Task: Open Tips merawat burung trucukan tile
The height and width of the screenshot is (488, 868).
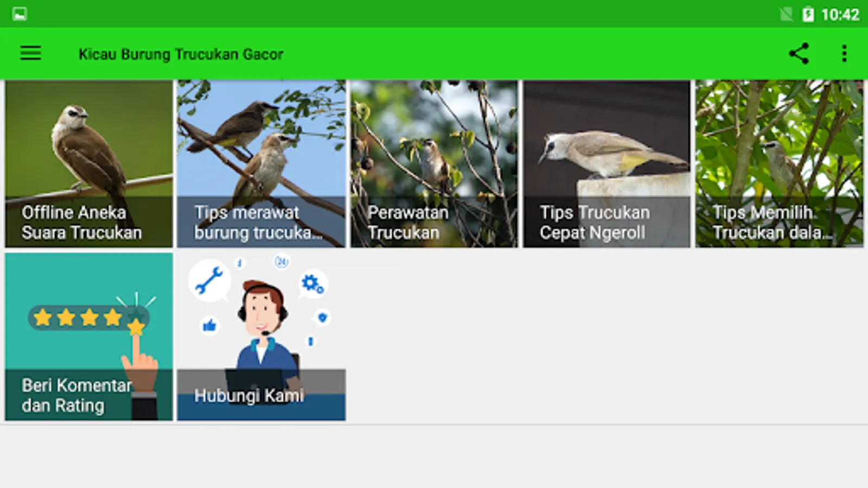Action: (261, 164)
